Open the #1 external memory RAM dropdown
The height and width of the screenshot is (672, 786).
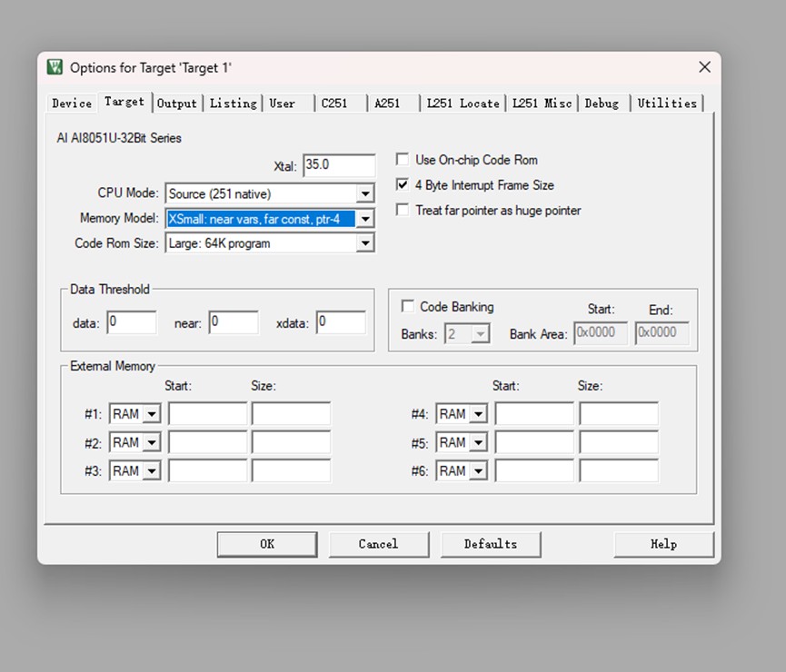click(x=152, y=414)
